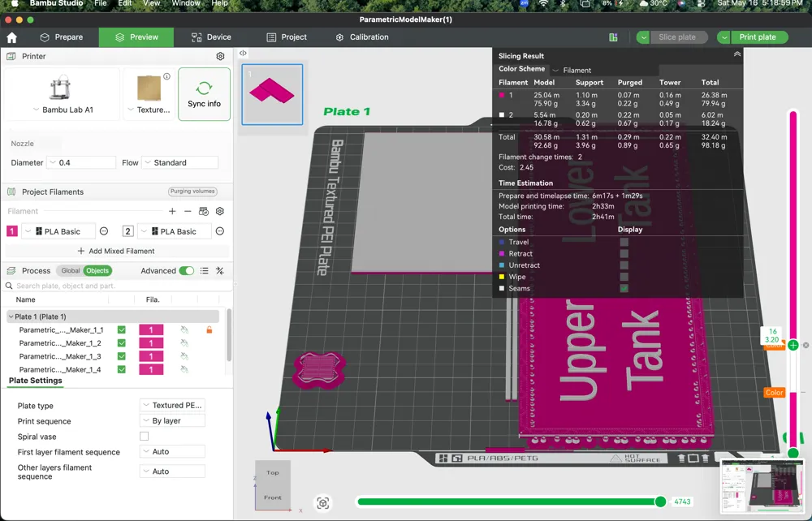Click the process settings list icon
Screen dimensions: 812x521
tap(205, 270)
